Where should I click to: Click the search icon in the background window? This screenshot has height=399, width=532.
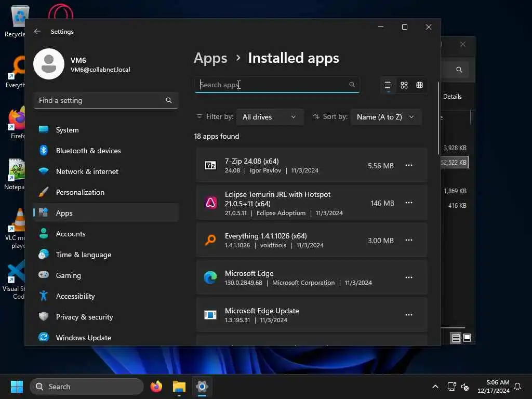point(459,70)
